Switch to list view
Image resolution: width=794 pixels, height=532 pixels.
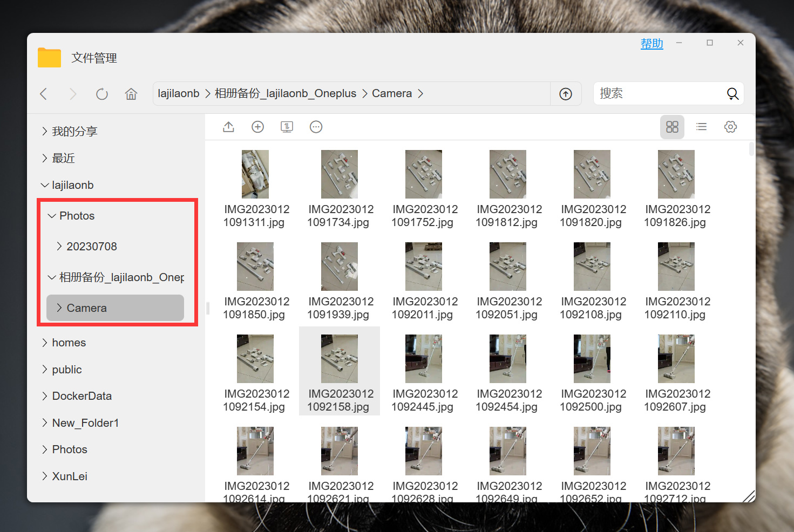[x=701, y=127]
